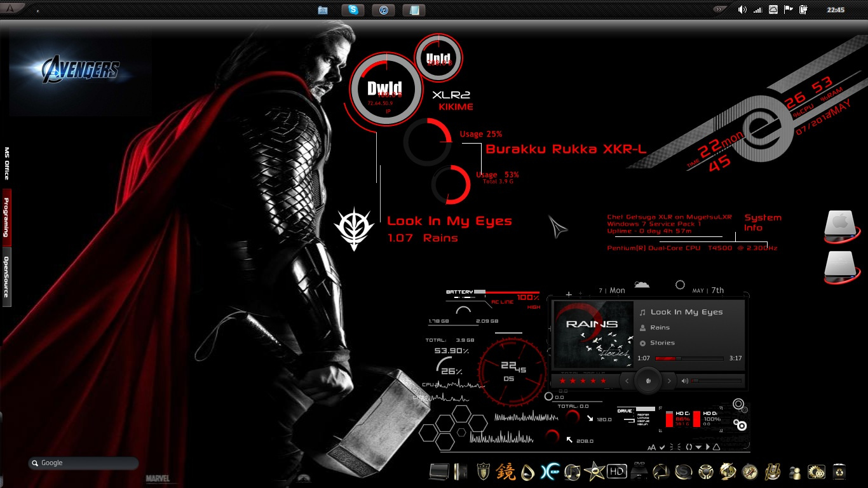Click the Google search field

click(x=86, y=463)
